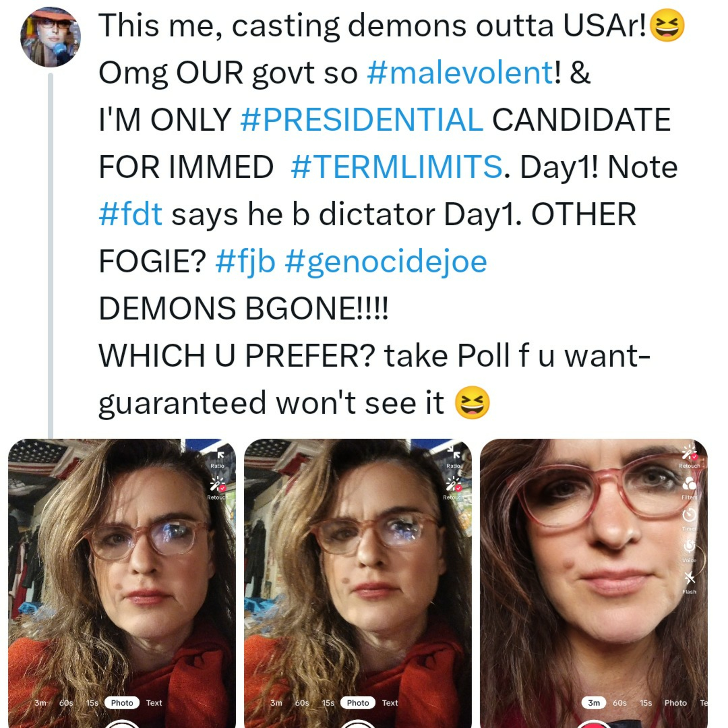Toggle Retouch in the leftmost photo
Screen dimensions: 728x728
pyautogui.click(x=217, y=484)
